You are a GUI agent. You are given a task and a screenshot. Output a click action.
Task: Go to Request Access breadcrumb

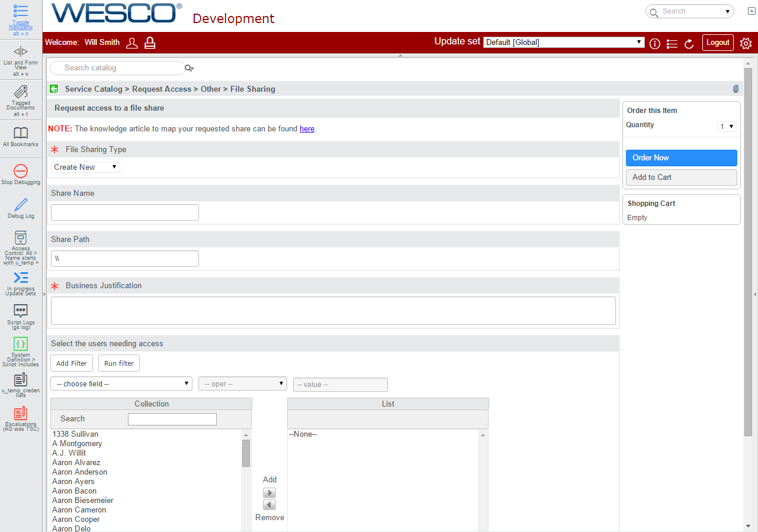[162, 89]
